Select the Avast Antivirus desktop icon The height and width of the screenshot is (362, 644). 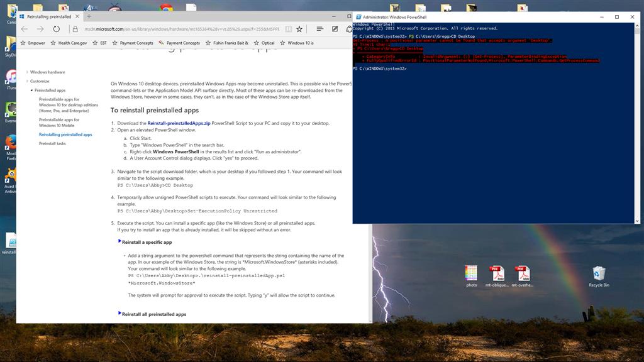pyautogui.click(x=11, y=180)
